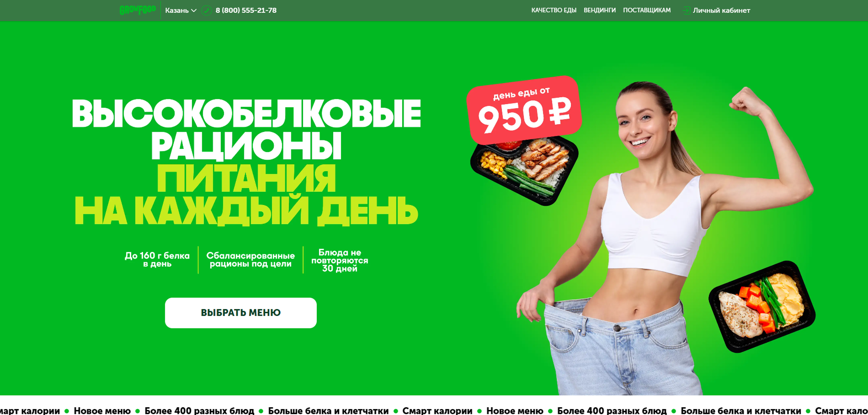
Task: Open the КАЧЕСТВО ЕДЫ menu item
Action: click(x=554, y=10)
